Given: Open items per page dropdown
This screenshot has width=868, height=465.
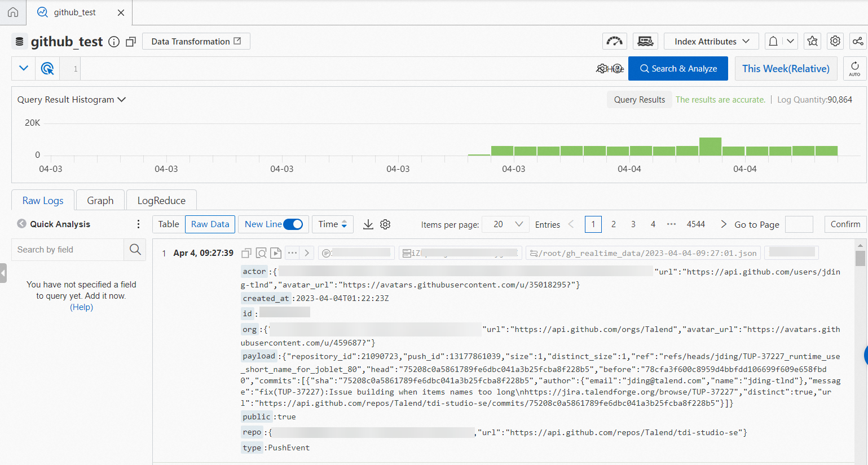Looking at the screenshot, I should (x=506, y=224).
